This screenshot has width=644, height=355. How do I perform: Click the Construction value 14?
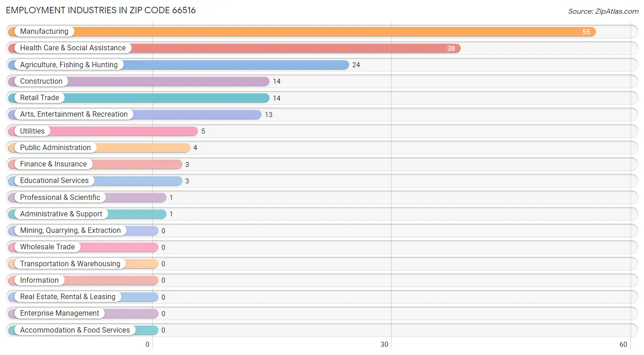[276, 81]
